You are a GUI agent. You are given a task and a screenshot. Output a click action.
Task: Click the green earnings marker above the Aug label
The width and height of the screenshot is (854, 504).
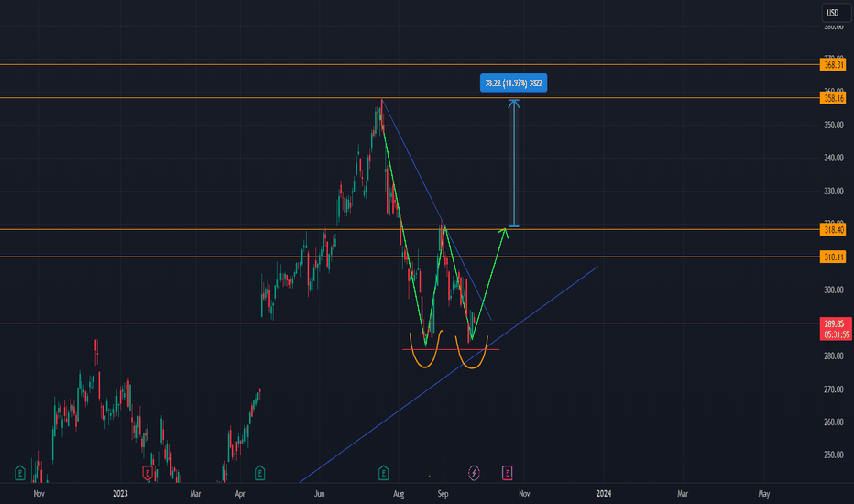383,473
